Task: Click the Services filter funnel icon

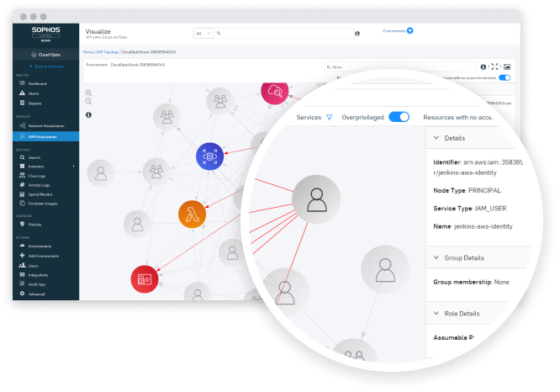Action: tap(330, 118)
